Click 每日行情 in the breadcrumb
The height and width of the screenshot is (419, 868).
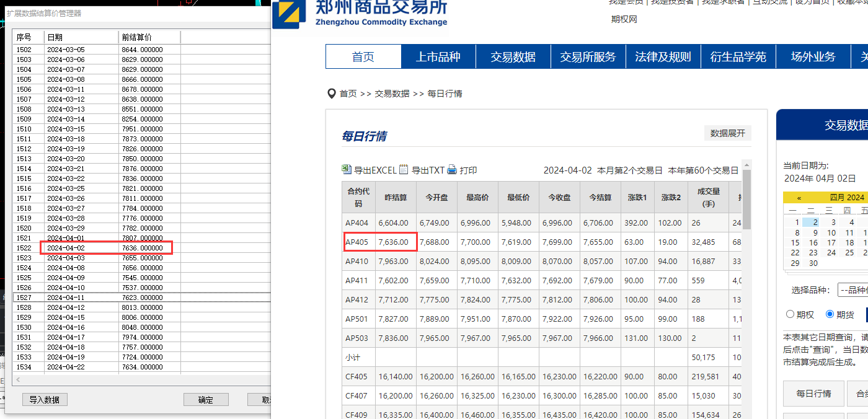tap(445, 94)
